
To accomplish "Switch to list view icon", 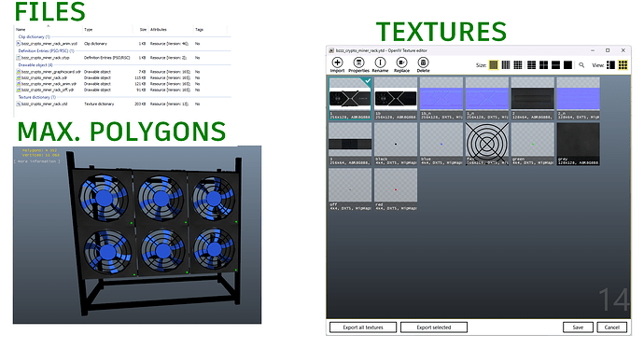I will click(x=610, y=65).
